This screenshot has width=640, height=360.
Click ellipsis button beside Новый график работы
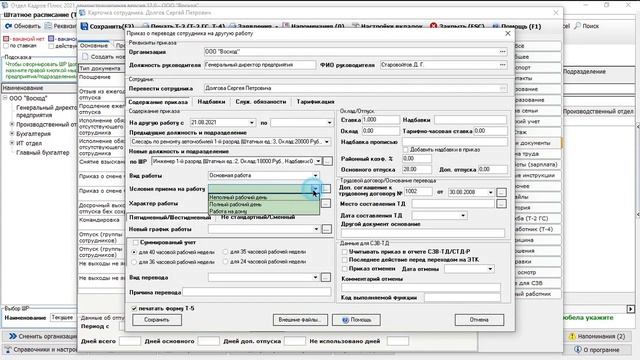[327, 229]
